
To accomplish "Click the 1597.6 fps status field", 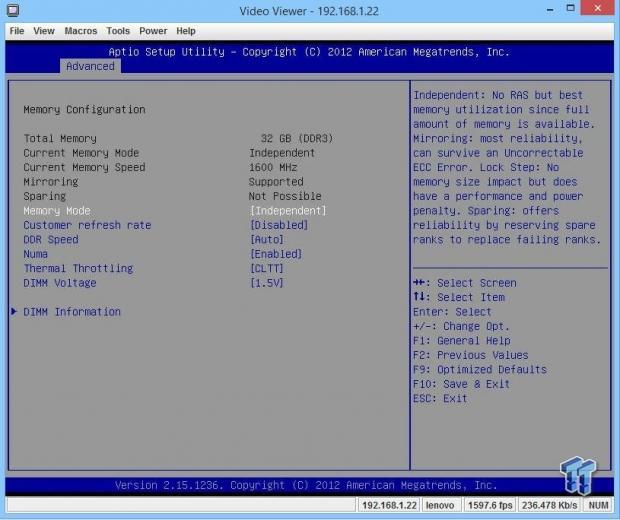I will pyautogui.click(x=490, y=505).
